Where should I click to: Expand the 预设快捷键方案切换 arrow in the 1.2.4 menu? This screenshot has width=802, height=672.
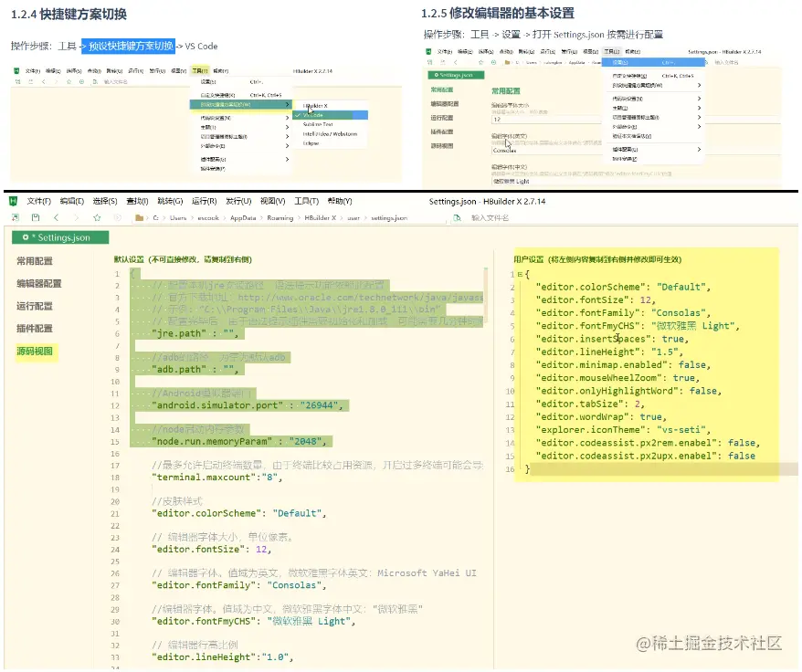tap(287, 104)
